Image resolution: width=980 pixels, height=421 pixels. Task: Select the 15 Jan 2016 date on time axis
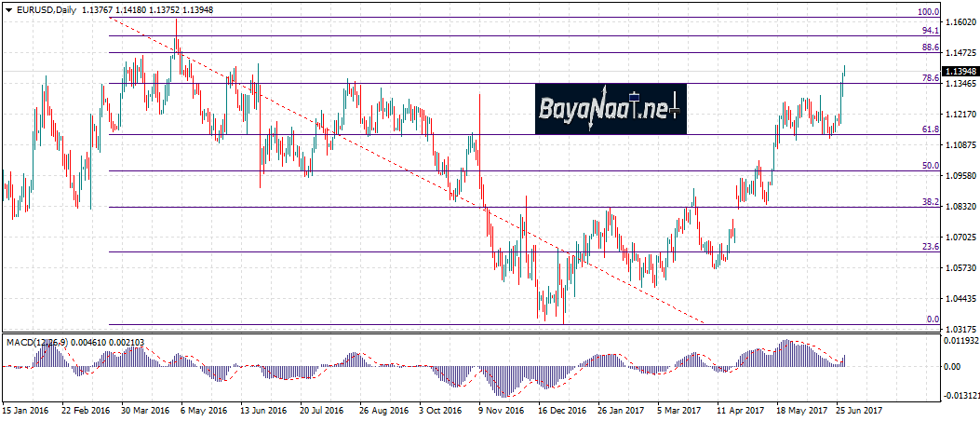[24, 409]
